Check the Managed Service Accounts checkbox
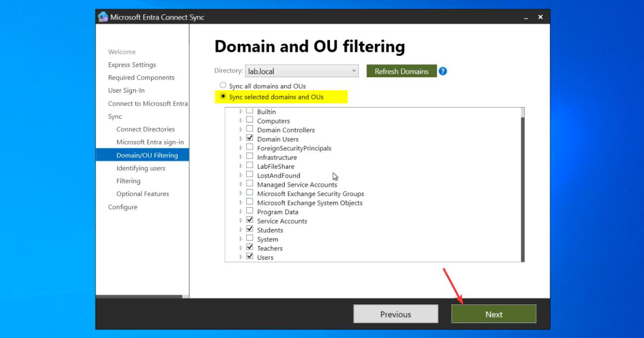This screenshot has width=644, height=338. 249,184
